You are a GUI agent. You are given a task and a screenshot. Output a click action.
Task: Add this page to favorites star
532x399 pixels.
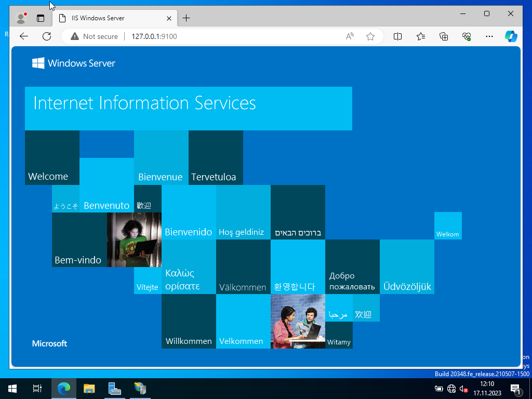point(370,36)
